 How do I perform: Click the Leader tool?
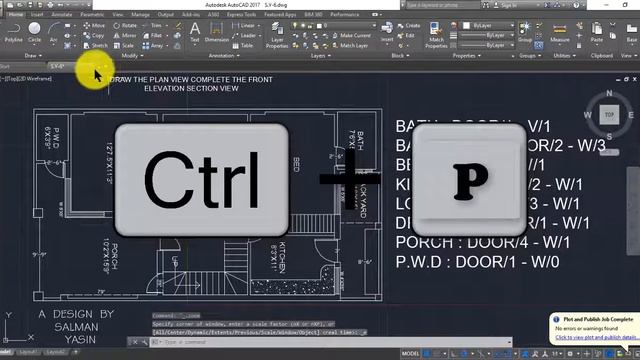pyautogui.click(x=244, y=36)
